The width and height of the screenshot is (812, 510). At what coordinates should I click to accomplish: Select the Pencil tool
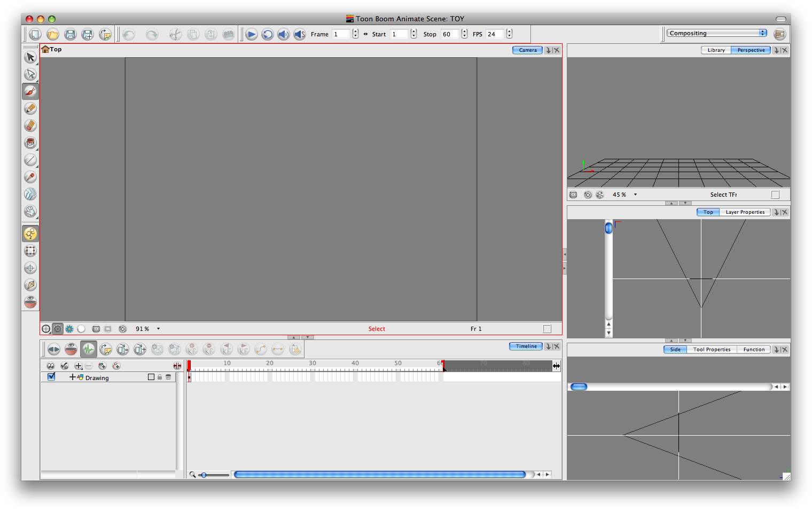point(30,109)
